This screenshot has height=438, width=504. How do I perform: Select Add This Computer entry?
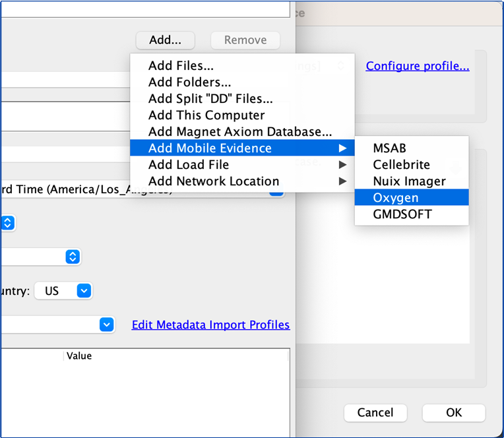click(242, 115)
